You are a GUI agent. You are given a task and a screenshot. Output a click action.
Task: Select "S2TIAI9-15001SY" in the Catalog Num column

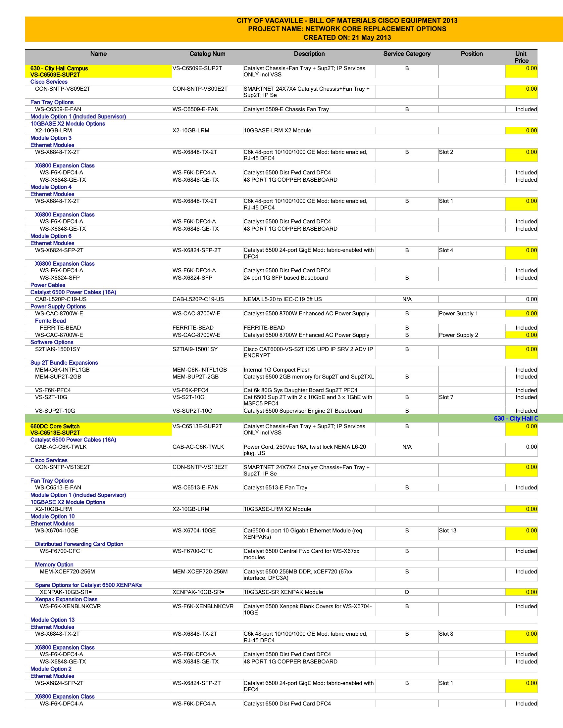195,349
